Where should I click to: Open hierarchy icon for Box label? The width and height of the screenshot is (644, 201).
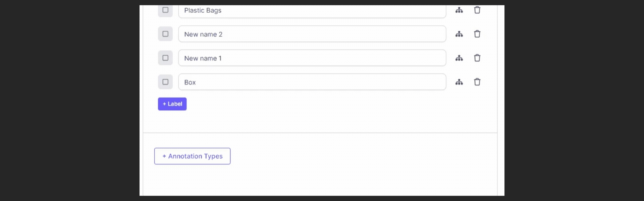point(459,82)
